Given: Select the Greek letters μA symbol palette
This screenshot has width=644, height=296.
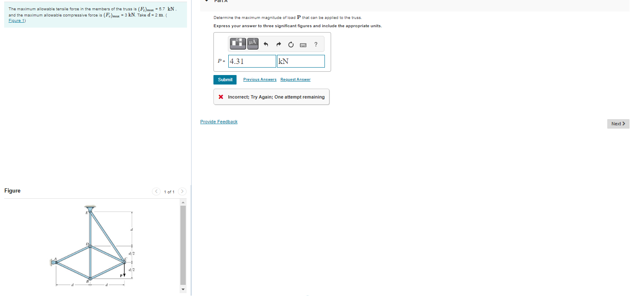Looking at the screenshot, I should (252, 43).
